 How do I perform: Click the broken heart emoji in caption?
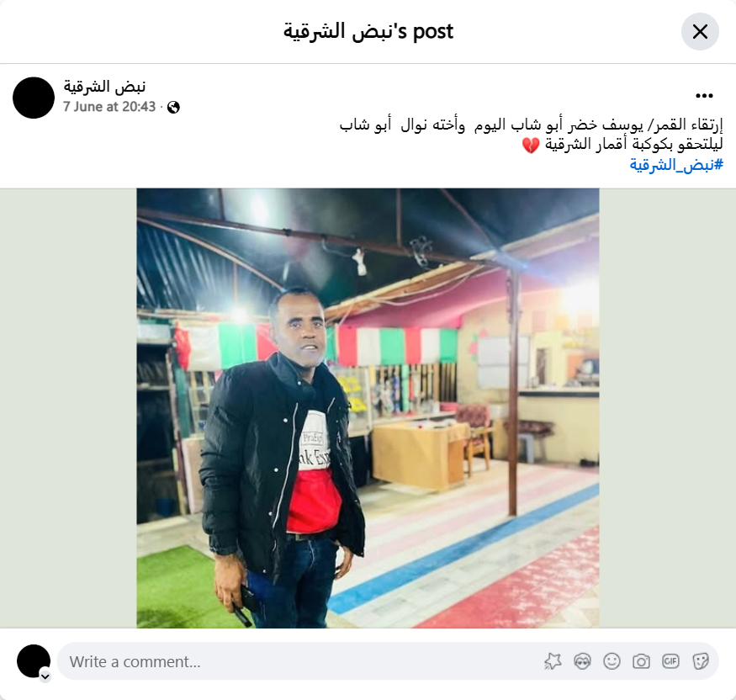pyautogui.click(x=531, y=145)
